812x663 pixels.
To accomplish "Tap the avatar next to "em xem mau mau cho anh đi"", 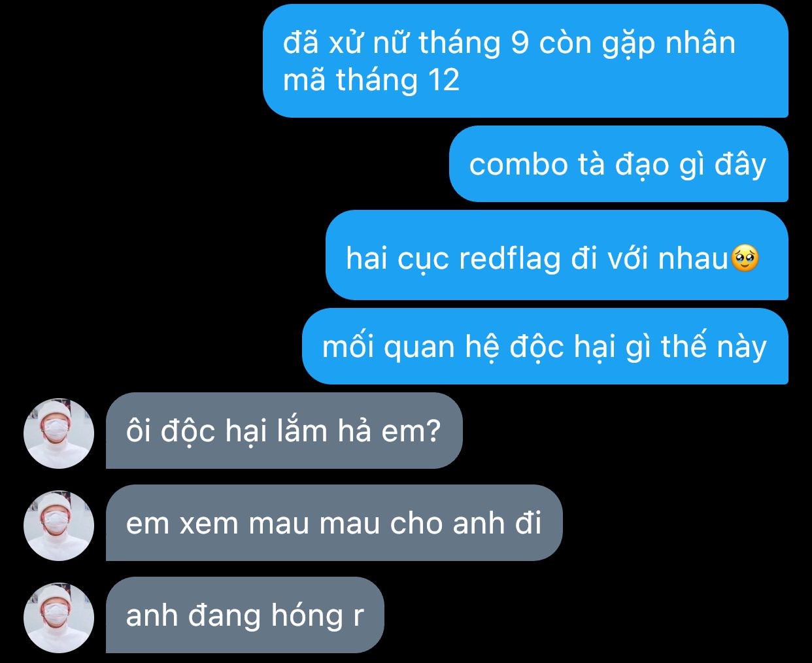I will [x=59, y=526].
